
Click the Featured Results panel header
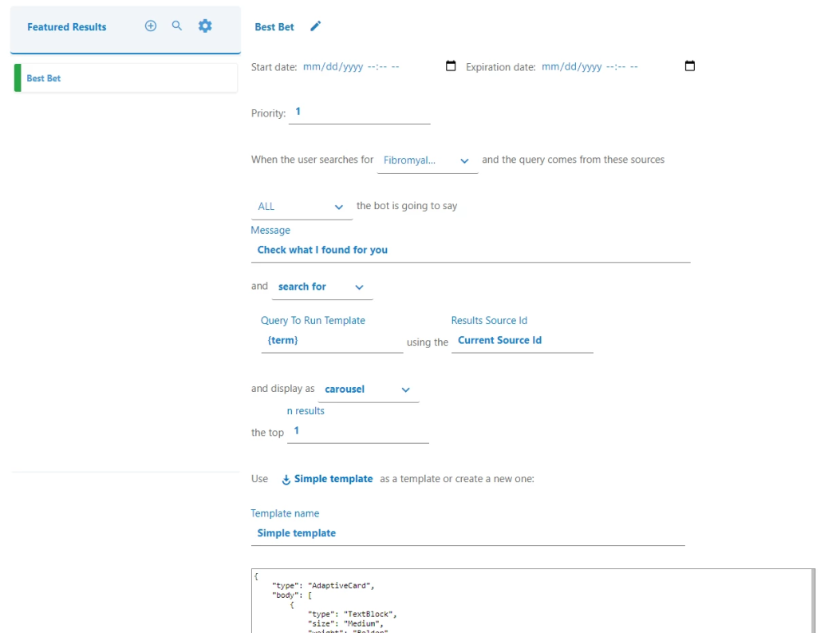67,27
